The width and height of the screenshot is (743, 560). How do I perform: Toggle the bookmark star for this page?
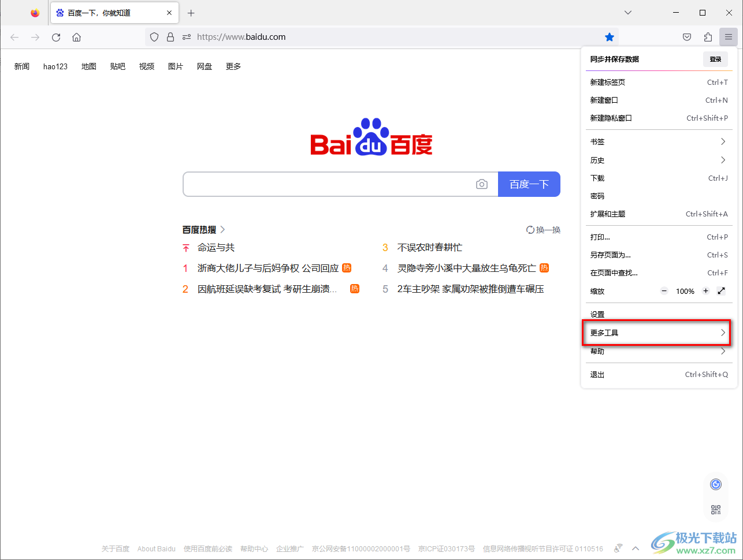(x=610, y=37)
